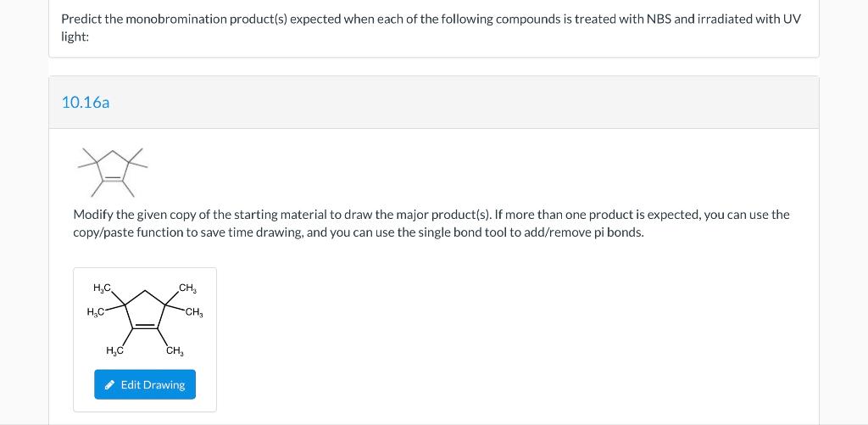Click the gray 10.16a header bar
This screenshot has width=868, height=425.
(x=434, y=103)
